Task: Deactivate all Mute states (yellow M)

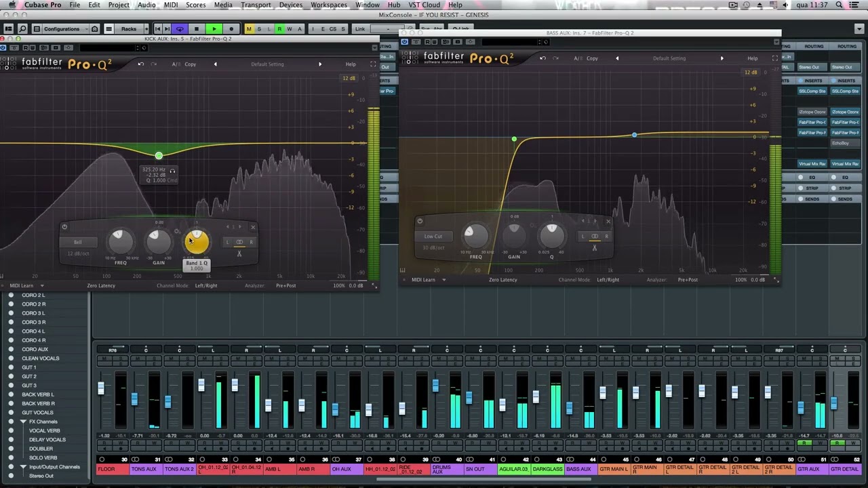Action: click(249, 29)
